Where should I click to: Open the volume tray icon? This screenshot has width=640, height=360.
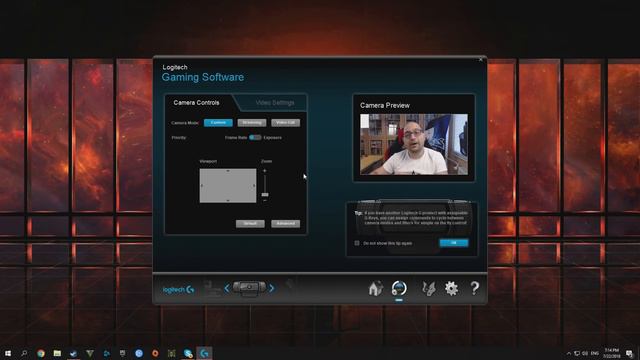(585, 353)
